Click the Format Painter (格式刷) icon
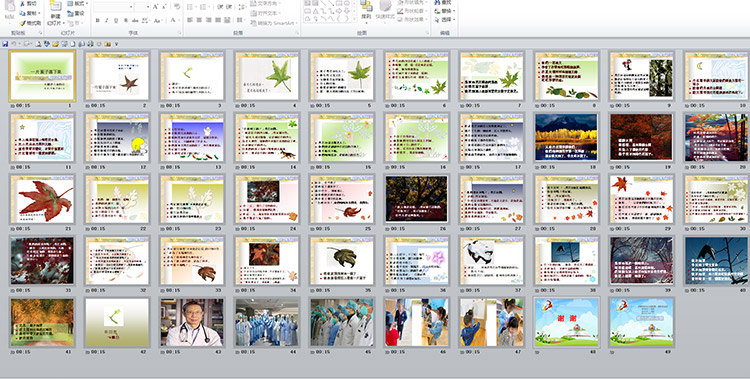The height and width of the screenshot is (379, 750). tap(22, 23)
